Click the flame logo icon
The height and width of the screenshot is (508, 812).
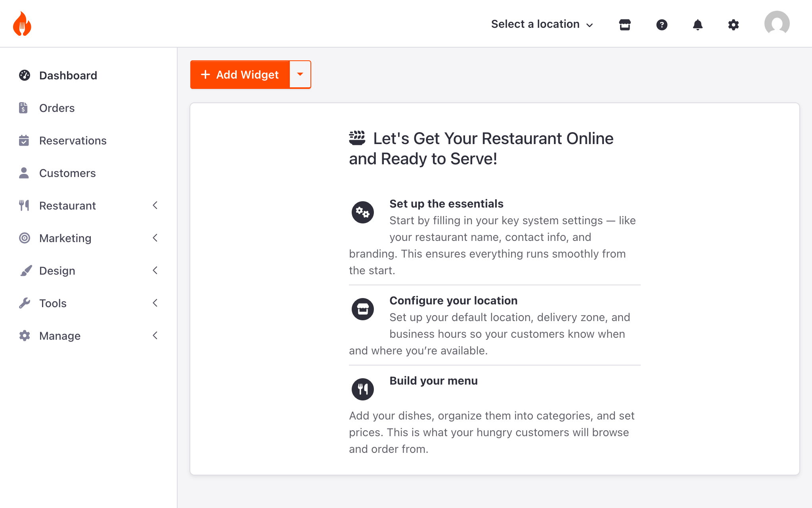[22, 24]
